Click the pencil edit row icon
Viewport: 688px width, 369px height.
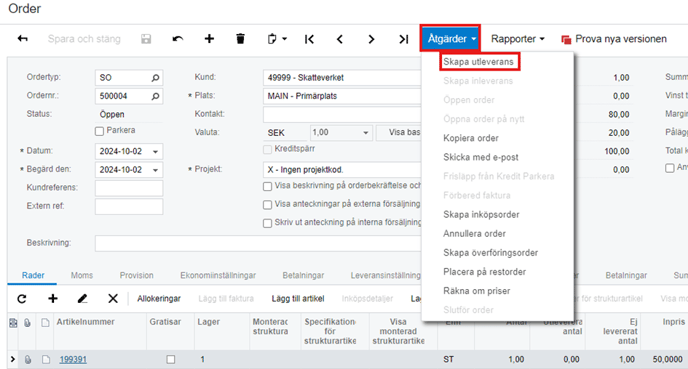point(82,299)
